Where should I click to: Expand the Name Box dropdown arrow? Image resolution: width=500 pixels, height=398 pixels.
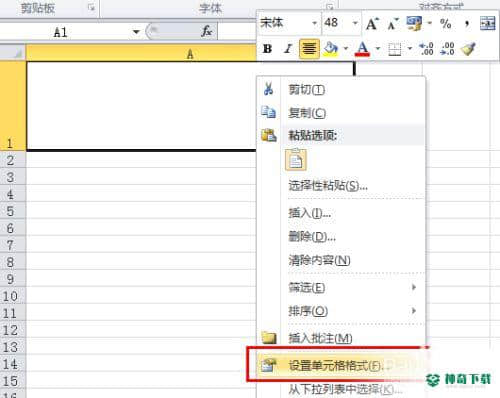(136, 32)
